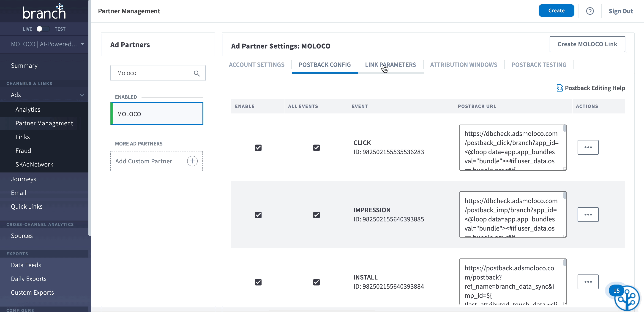Click the help question mark icon
Screen dimensions: 644x312
[590, 11]
